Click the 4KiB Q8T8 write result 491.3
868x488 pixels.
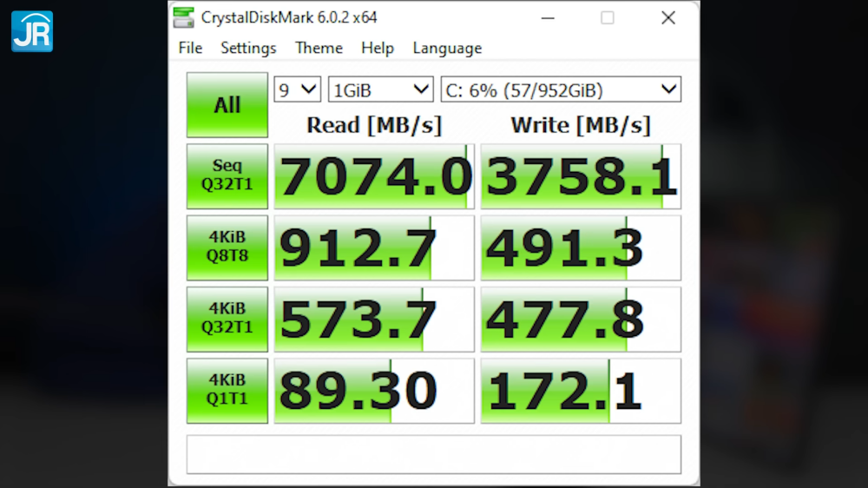581,247
